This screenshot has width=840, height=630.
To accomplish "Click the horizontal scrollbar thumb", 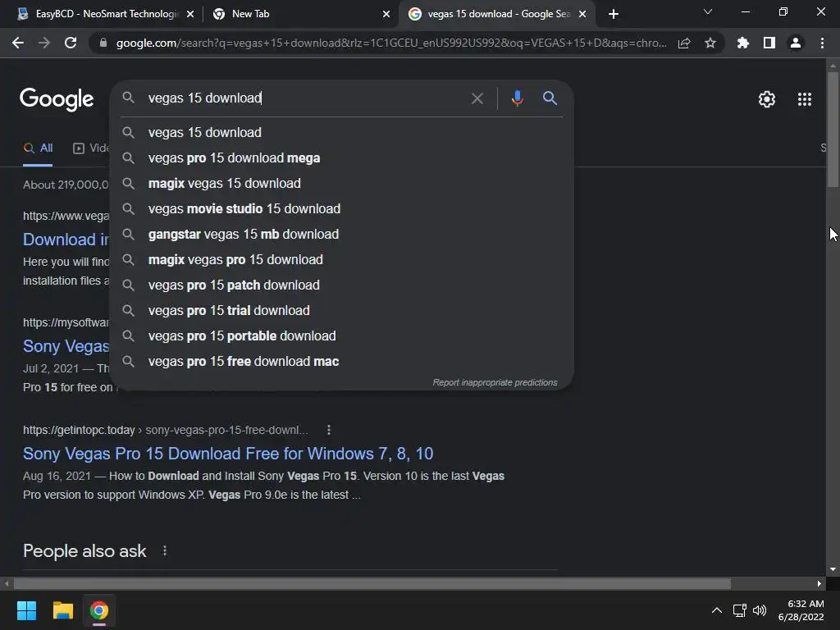I will 372,583.
